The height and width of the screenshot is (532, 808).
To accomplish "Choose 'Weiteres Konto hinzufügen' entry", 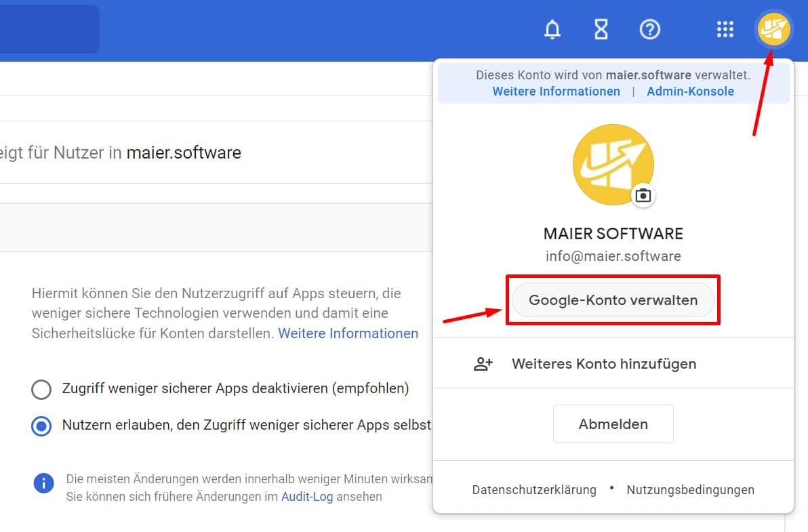I will click(x=603, y=364).
